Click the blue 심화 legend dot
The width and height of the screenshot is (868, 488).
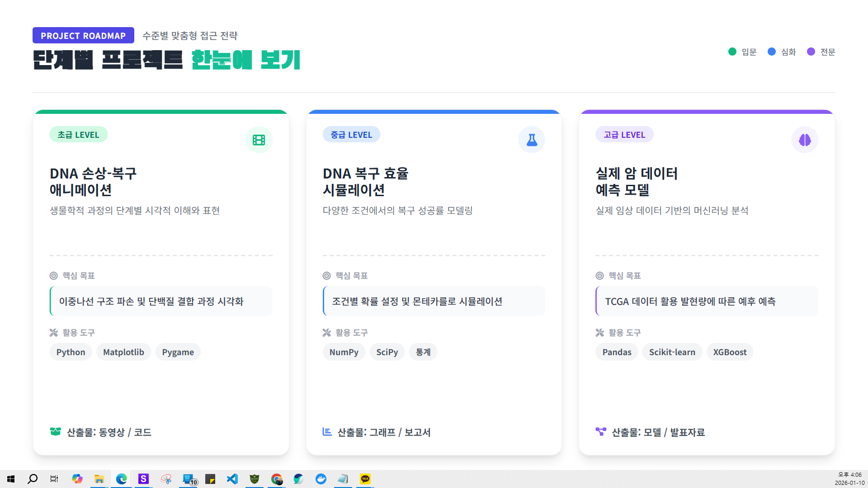772,52
